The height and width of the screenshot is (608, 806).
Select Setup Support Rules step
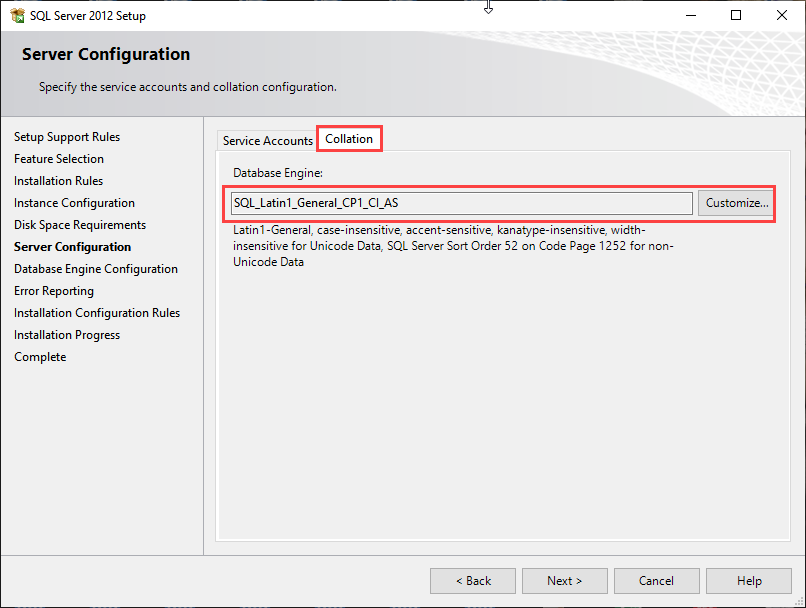(x=67, y=137)
